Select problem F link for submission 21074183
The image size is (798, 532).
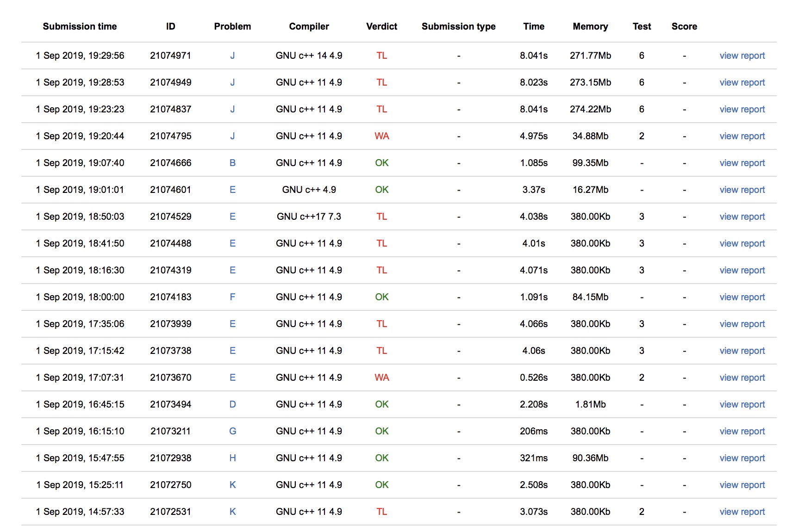(x=232, y=297)
